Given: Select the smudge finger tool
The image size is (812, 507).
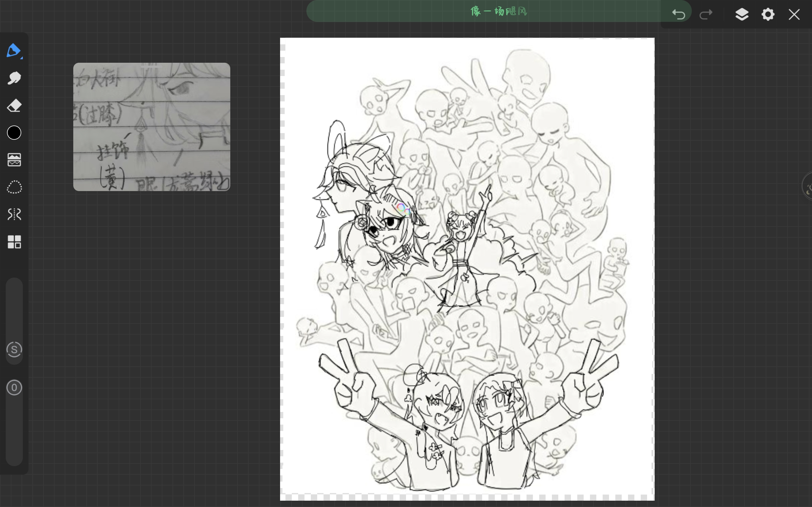Looking at the screenshot, I should (x=14, y=78).
